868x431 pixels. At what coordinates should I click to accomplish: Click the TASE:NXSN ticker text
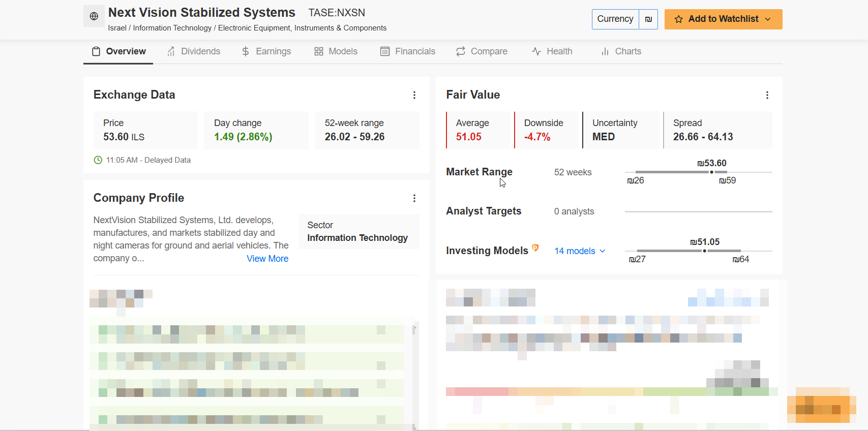click(337, 13)
